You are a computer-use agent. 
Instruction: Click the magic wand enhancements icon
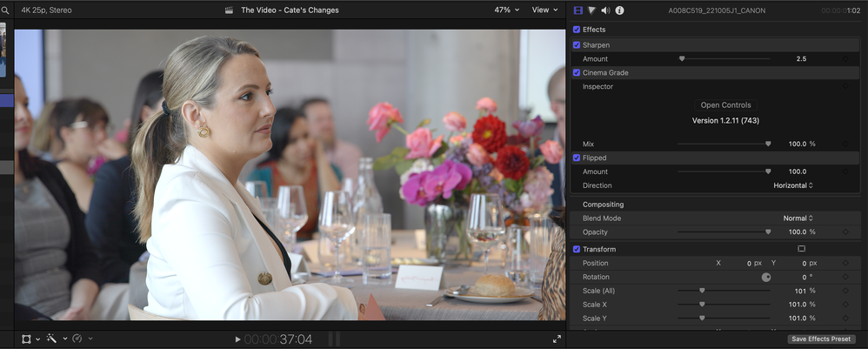pyautogui.click(x=52, y=339)
